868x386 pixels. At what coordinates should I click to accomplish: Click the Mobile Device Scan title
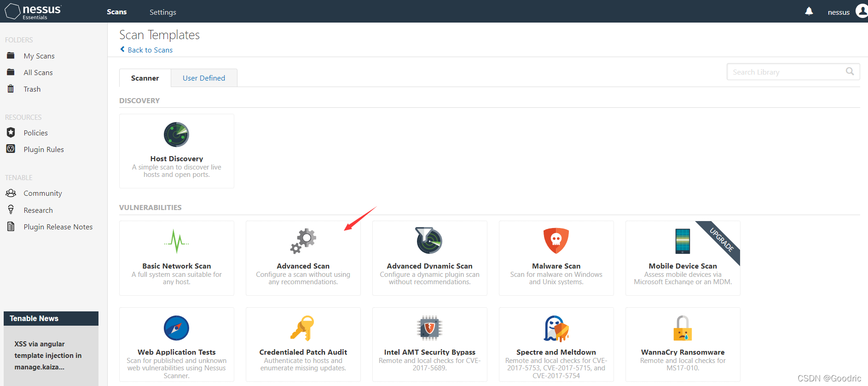click(x=683, y=266)
